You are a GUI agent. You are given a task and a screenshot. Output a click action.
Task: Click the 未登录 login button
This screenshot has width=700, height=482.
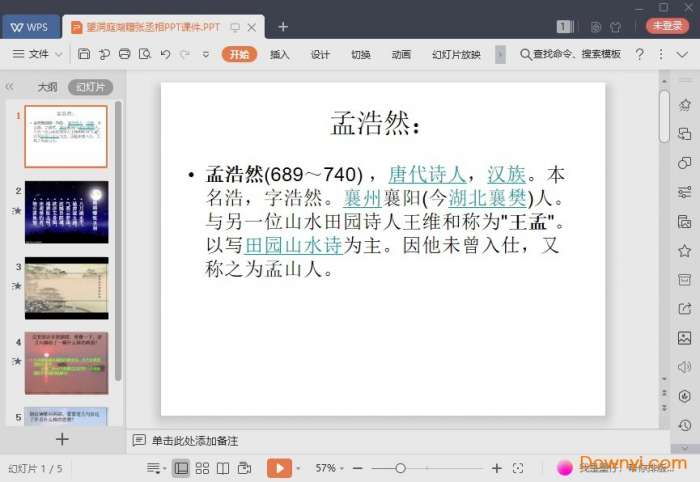pyautogui.click(x=667, y=25)
